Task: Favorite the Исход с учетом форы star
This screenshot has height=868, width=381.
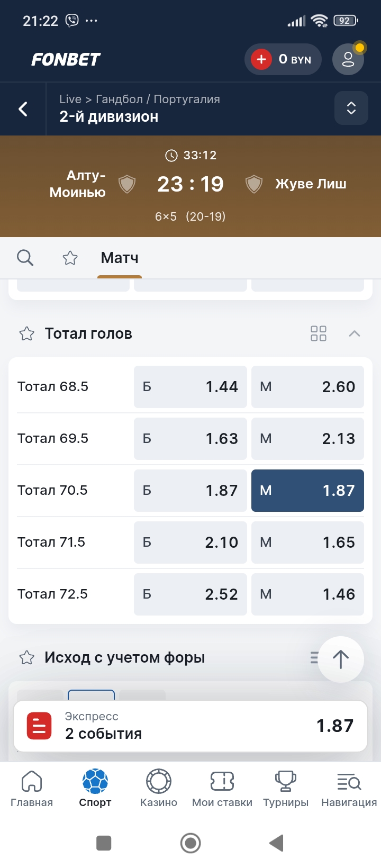Action: (x=26, y=658)
